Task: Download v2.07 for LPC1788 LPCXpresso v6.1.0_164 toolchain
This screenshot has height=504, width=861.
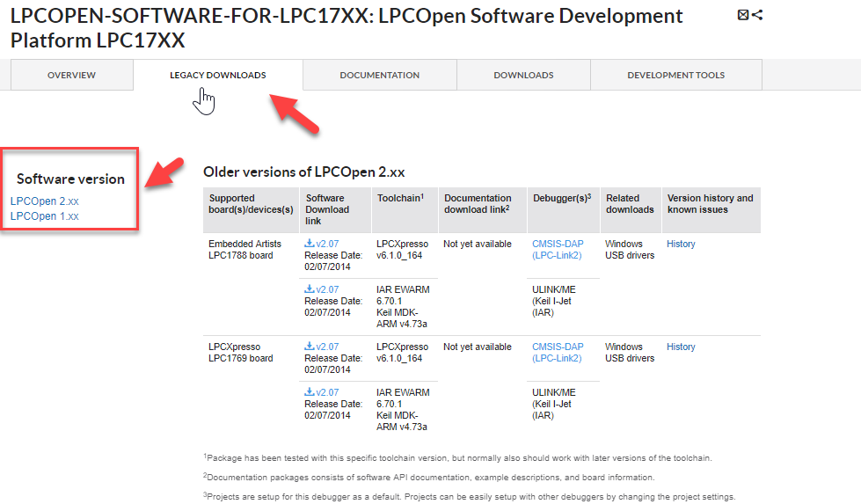Action: 322,244
